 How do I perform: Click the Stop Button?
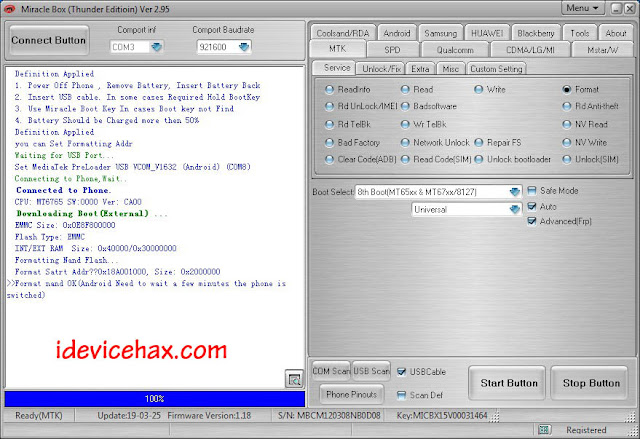591,383
